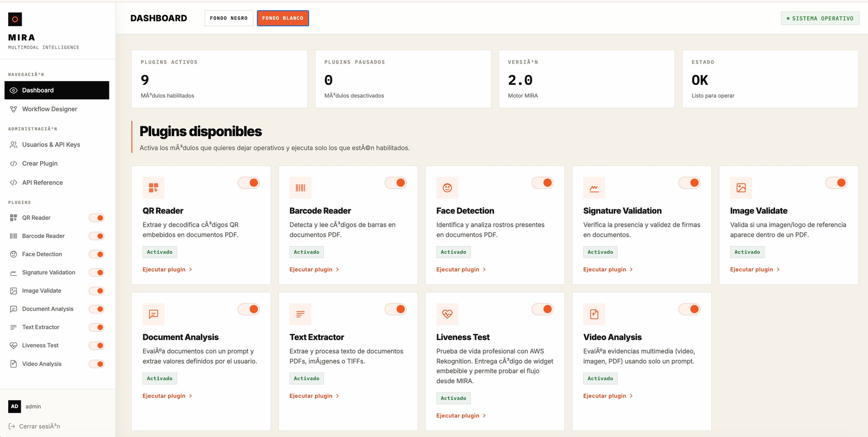
Task: Click the API Reference code icon
Action: click(x=14, y=182)
